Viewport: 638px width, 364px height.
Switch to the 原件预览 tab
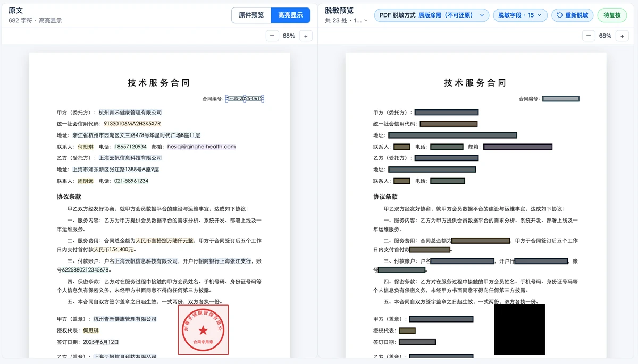[x=251, y=15]
